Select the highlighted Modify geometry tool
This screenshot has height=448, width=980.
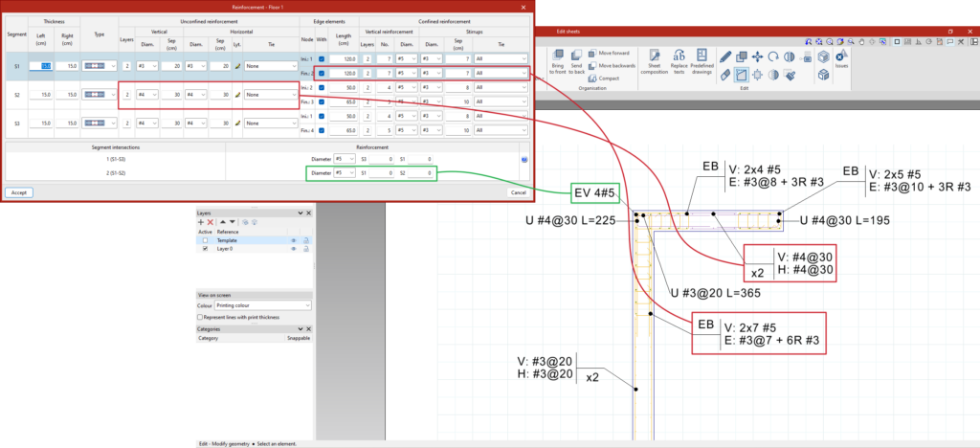(742, 75)
